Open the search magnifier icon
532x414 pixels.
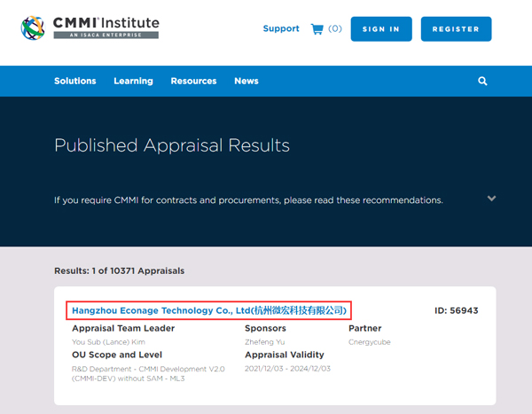482,81
